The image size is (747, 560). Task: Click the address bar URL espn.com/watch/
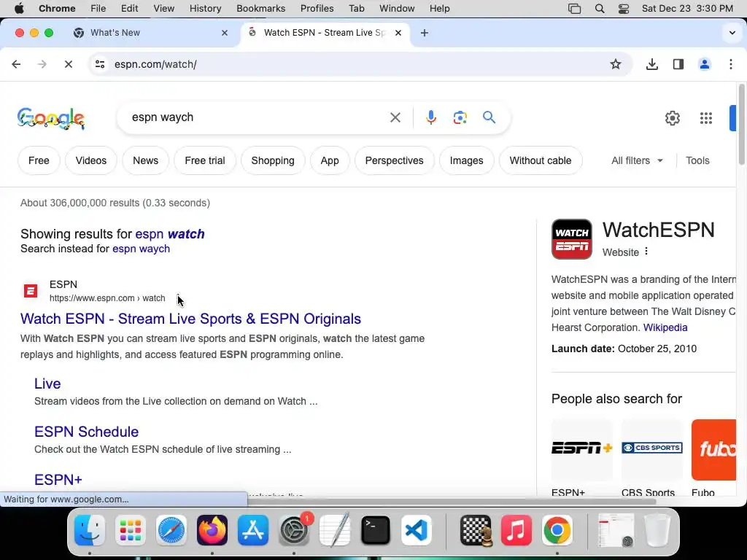pos(155,64)
